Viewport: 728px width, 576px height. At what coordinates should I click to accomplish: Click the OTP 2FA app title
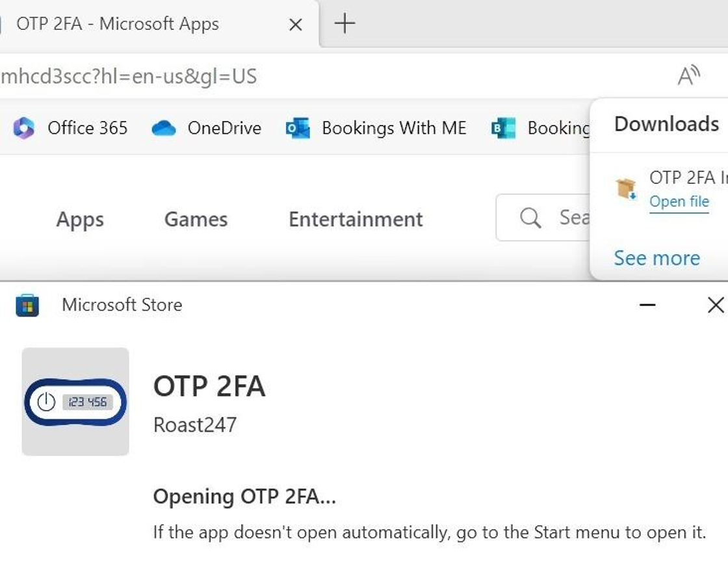(x=209, y=386)
